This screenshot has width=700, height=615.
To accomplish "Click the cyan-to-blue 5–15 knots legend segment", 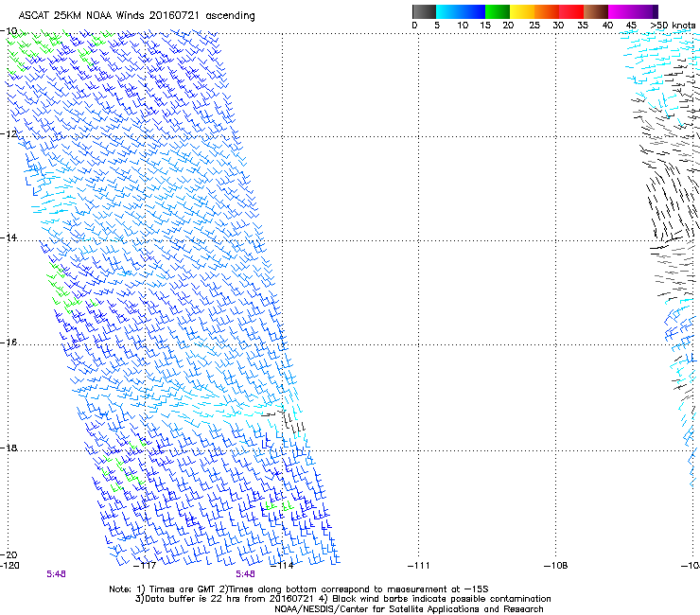I will point(461,11).
